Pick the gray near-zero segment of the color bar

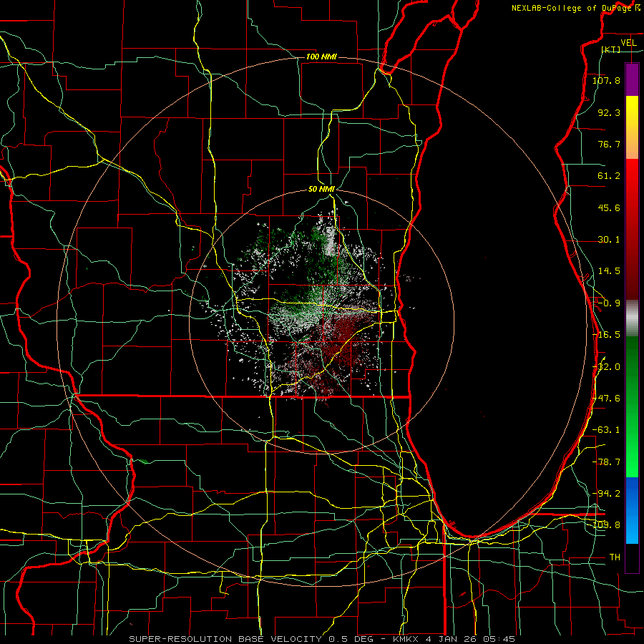pyautogui.click(x=632, y=318)
